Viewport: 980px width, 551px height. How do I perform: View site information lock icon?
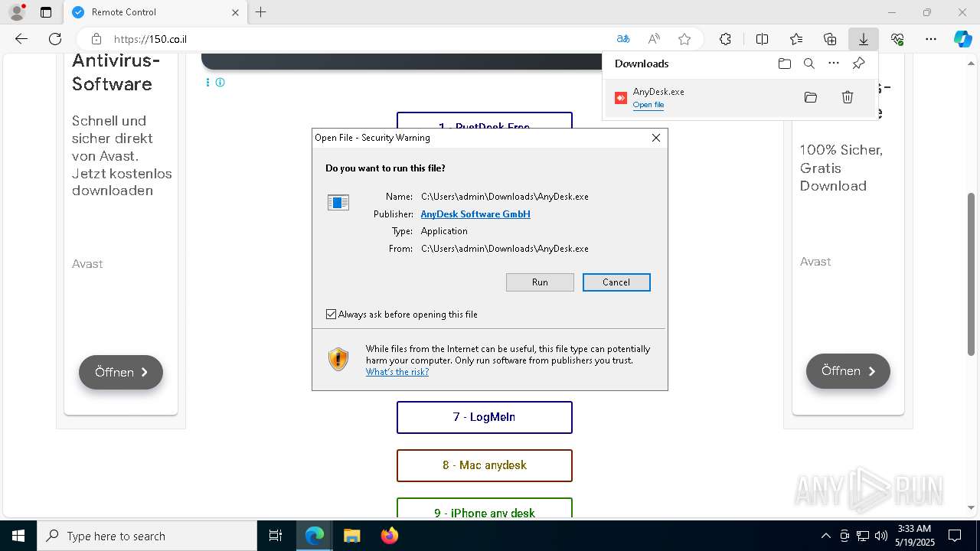point(96,39)
